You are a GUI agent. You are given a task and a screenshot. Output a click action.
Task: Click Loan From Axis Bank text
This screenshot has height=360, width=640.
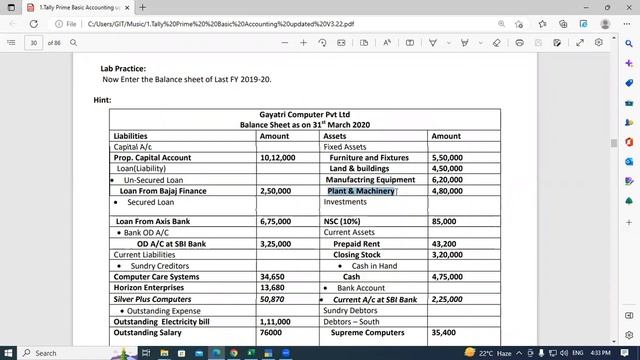[x=153, y=221]
